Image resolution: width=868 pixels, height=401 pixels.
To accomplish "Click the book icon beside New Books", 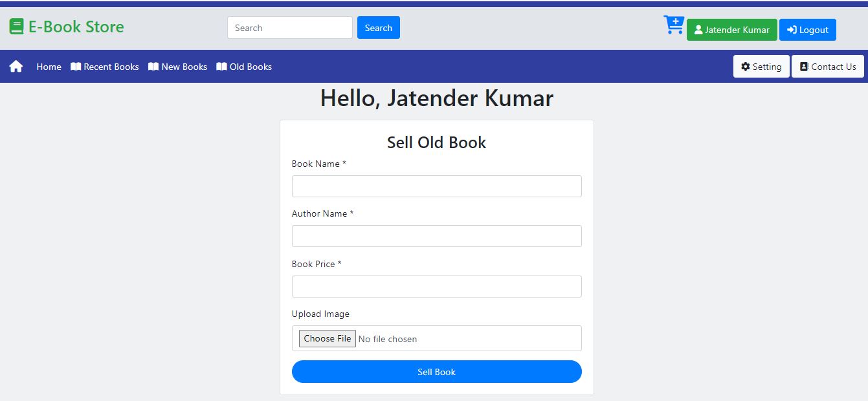I will pos(153,66).
